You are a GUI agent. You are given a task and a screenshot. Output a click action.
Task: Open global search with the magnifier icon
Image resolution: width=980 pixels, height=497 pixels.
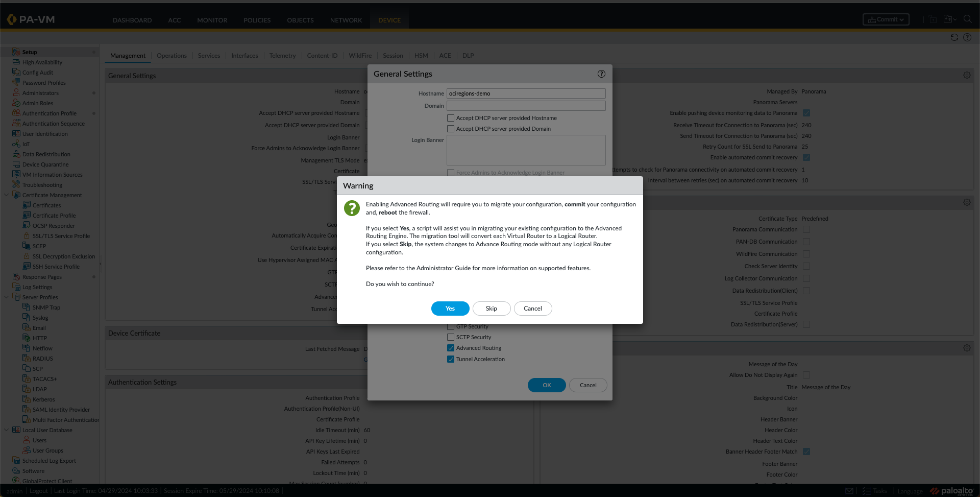click(x=968, y=19)
